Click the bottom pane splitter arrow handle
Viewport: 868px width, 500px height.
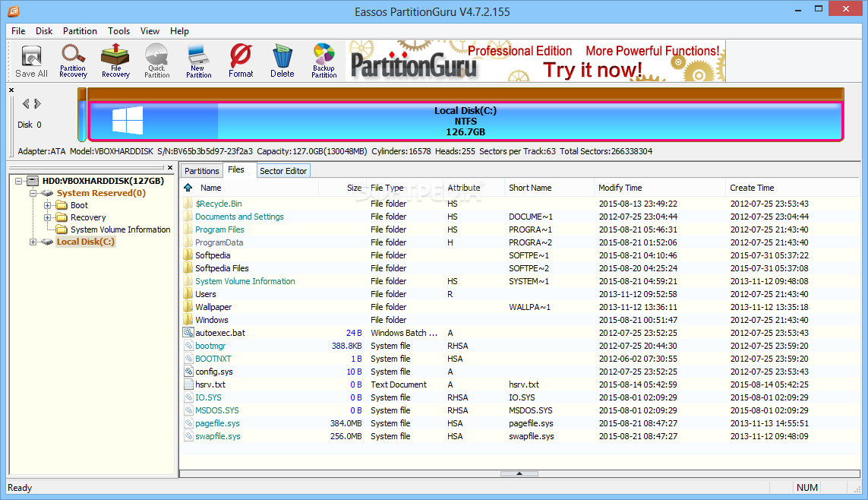(x=519, y=473)
